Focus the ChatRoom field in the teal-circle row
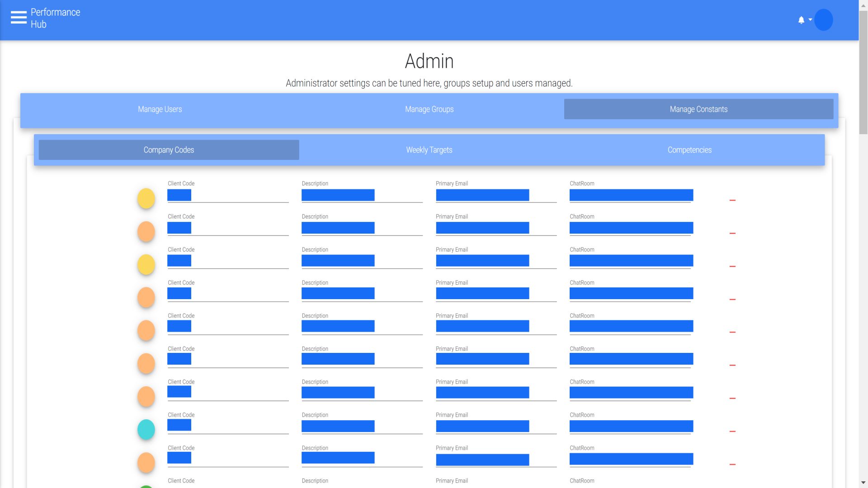 pos(630,426)
